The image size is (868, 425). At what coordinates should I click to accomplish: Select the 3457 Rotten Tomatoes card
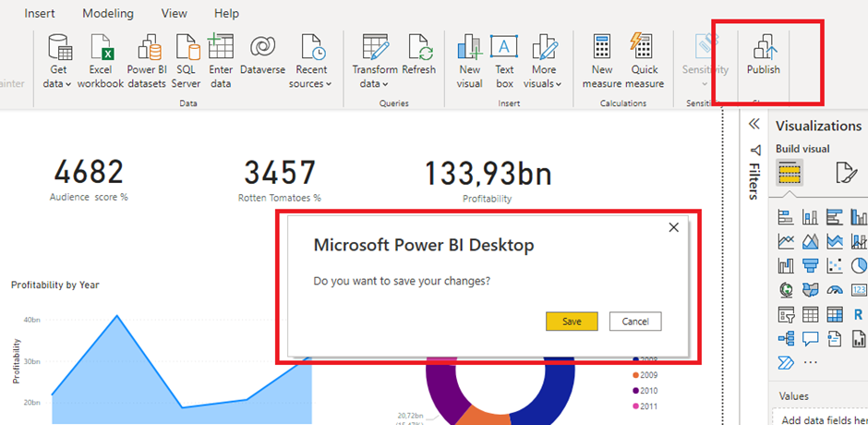click(280, 179)
